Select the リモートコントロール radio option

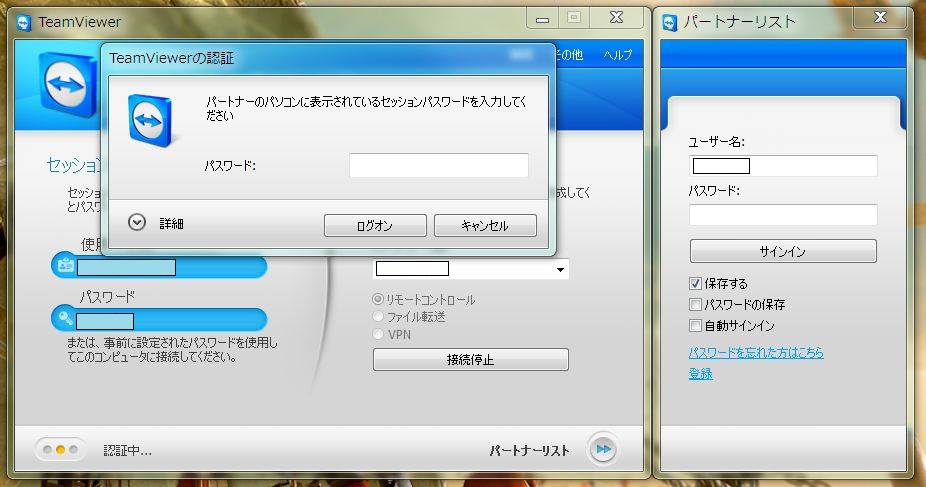[378, 299]
